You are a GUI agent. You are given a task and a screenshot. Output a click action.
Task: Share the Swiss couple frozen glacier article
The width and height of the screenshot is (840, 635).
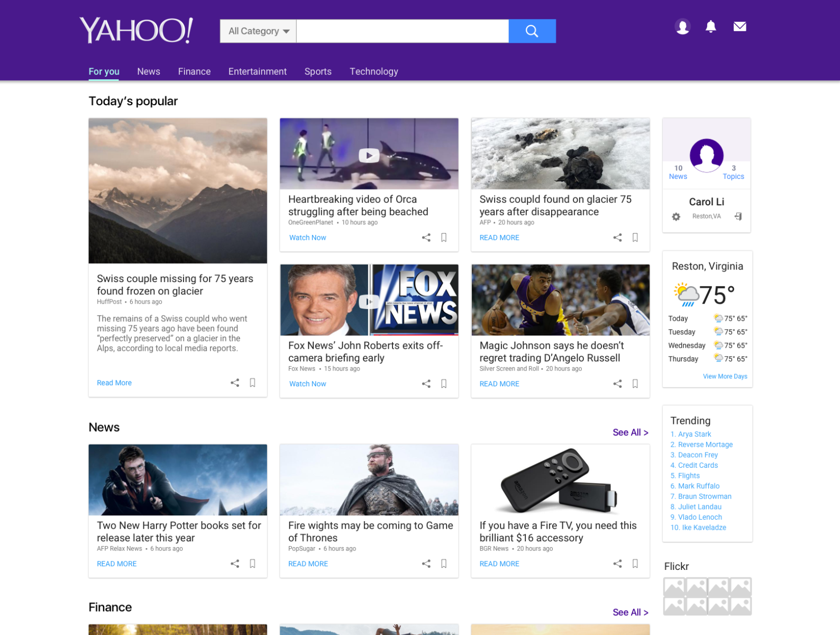coord(235,383)
